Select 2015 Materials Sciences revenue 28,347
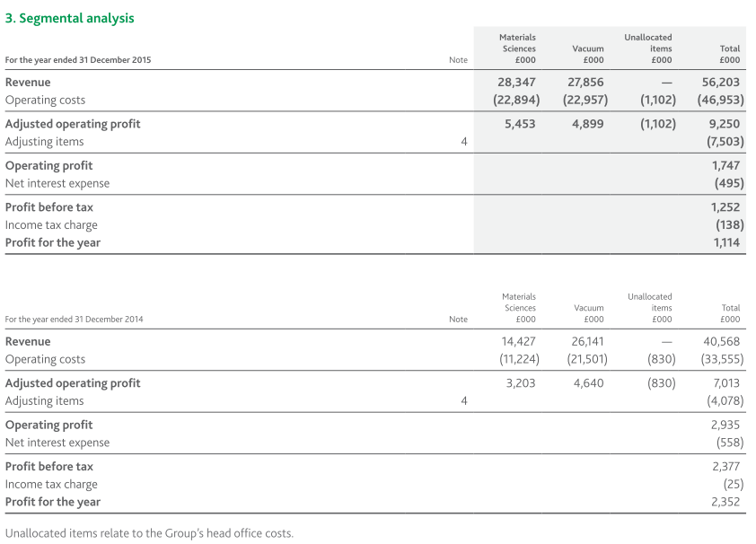The image size is (756, 544). pyautogui.click(x=516, y=83)
